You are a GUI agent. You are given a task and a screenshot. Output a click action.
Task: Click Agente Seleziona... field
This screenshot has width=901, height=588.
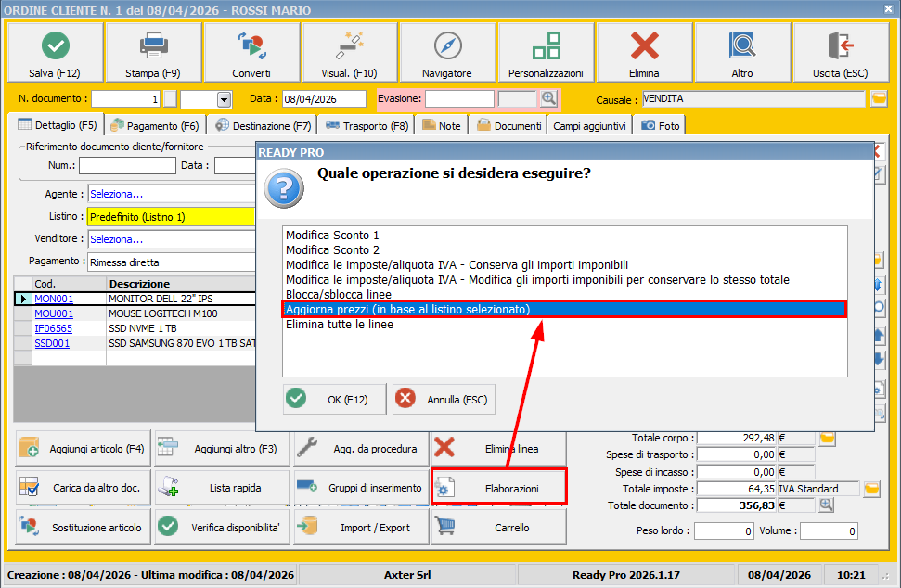point(172,194)
